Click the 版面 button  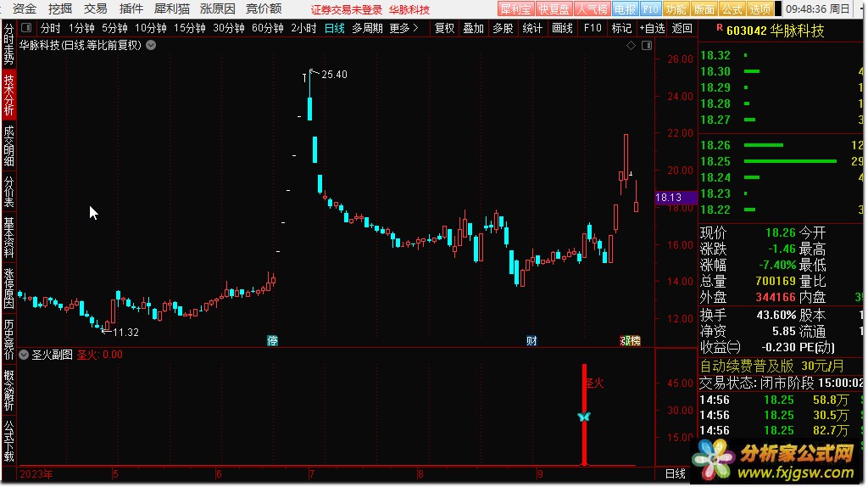click(x=704, y=9)
